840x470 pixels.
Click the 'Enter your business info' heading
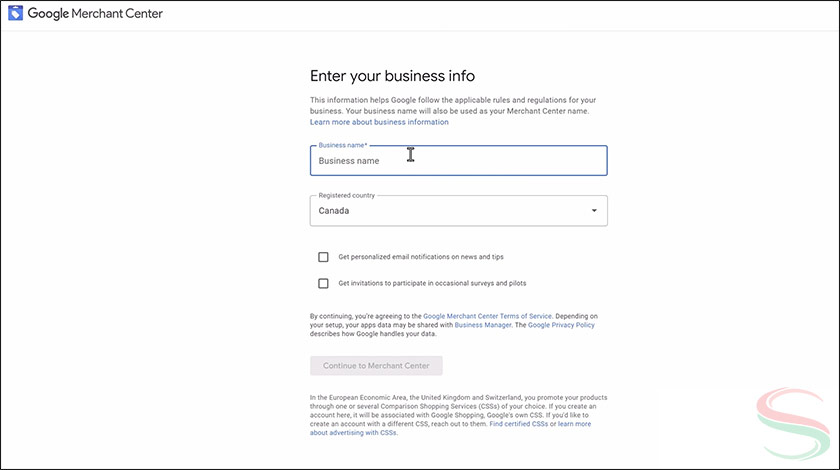[392, 76]
